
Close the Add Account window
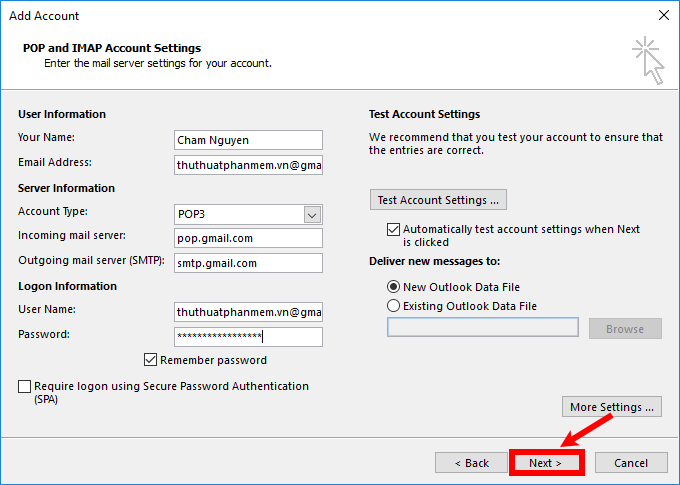(x=664, y=15)
